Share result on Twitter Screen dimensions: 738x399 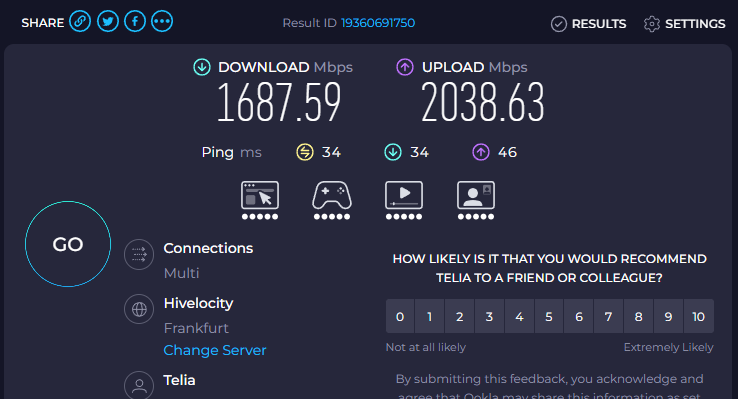[108, 22]
